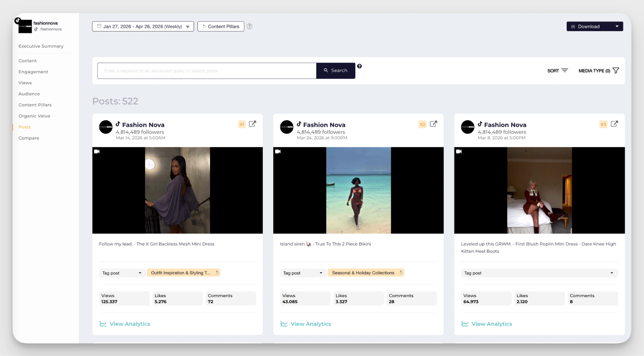
Task: Open the Island siren bikini video thumbnail
Action: pyautogui.click(x=359, y=190)
